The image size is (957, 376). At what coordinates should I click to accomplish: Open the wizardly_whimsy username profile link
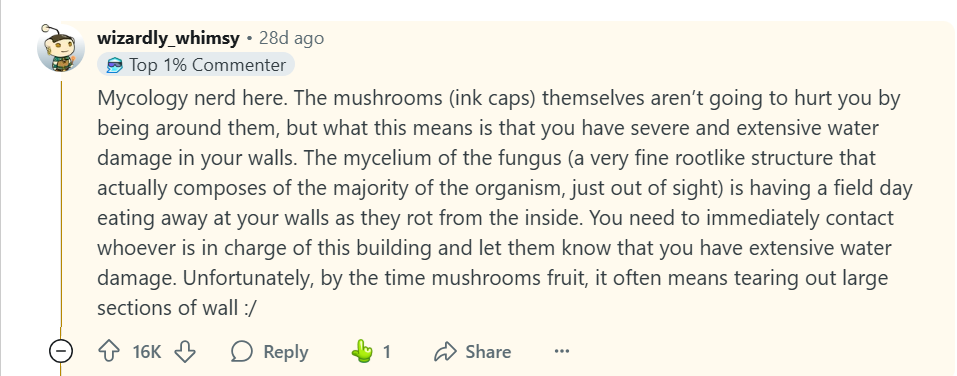pos(168,38)
